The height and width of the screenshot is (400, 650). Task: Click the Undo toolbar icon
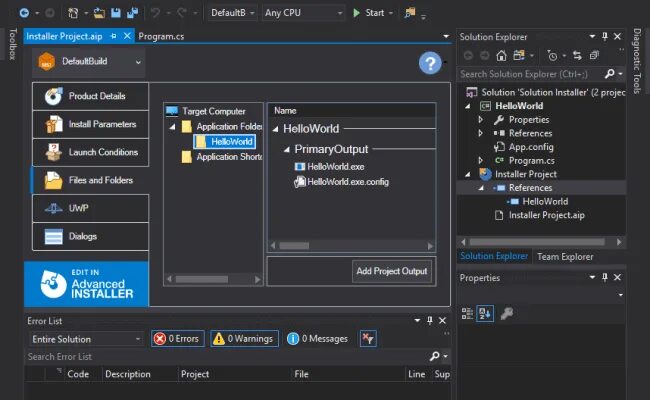click(155, 13)
